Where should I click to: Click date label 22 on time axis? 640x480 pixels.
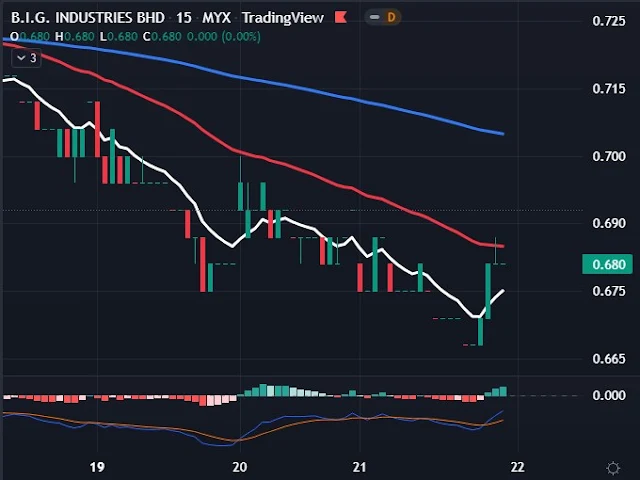pyautogui.click(x=518, y=467)
